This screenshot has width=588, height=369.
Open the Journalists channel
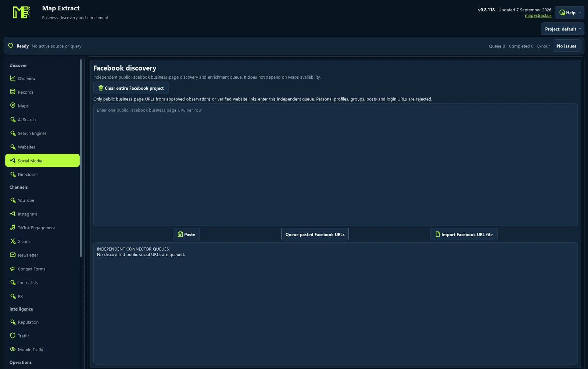[x=42, y=282]
